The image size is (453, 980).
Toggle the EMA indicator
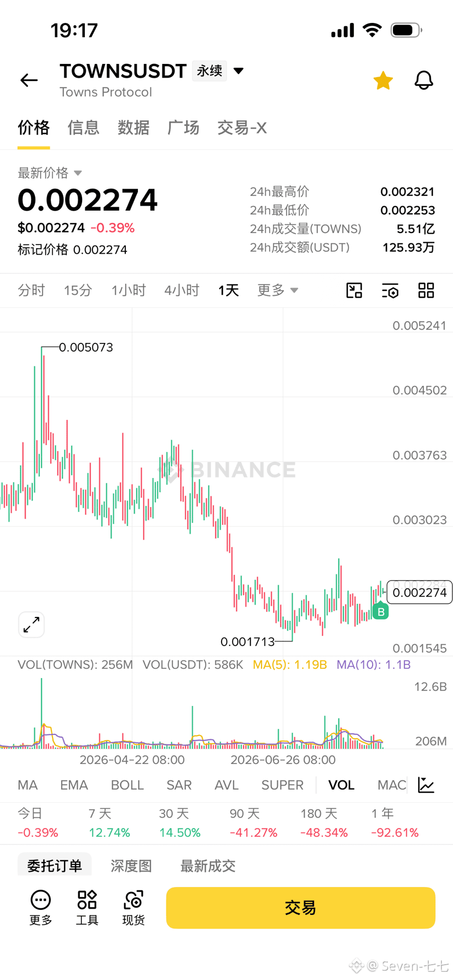(74, 785)
